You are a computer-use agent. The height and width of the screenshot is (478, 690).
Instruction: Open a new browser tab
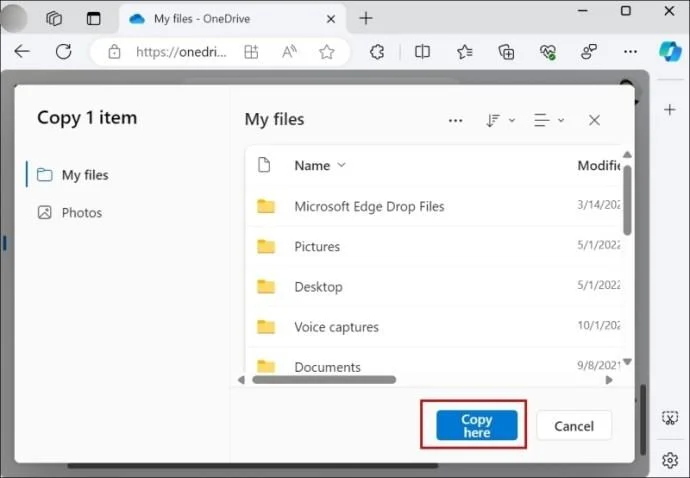(366, 18)
